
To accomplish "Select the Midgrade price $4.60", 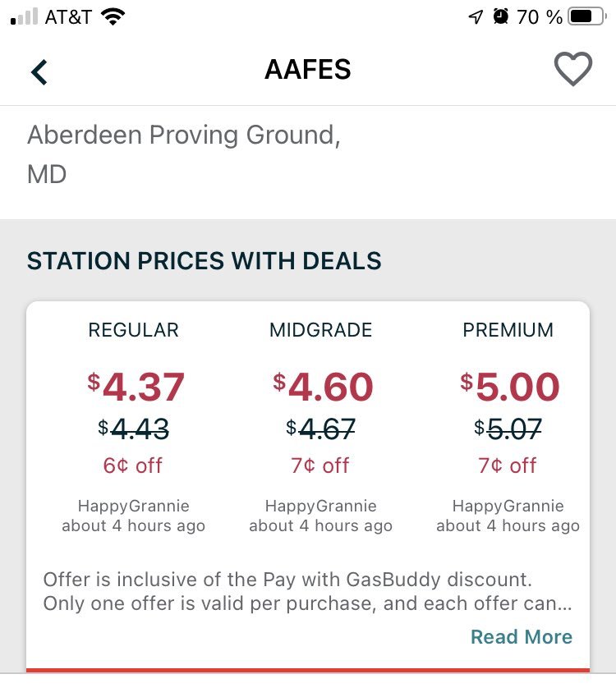I will pyautogui.click(x=323, y=387).
